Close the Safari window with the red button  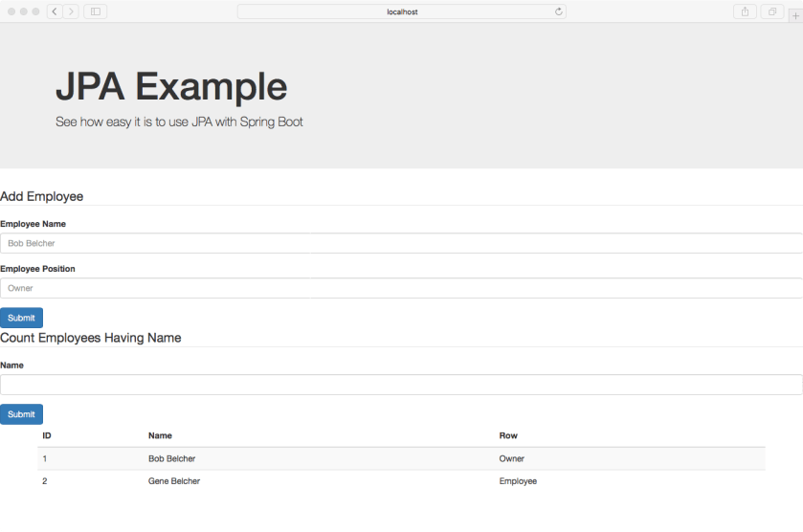(12, 11)
